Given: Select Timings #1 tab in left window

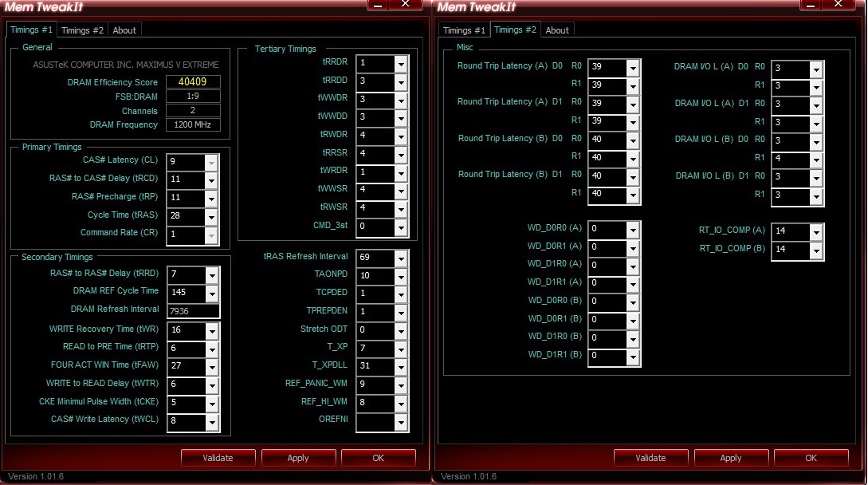Looking at the screenshot, I should (32, 30).
